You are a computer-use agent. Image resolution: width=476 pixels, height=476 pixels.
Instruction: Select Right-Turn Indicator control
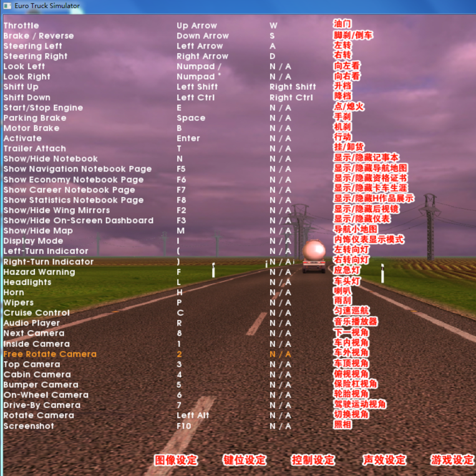[x=48, y=261]
